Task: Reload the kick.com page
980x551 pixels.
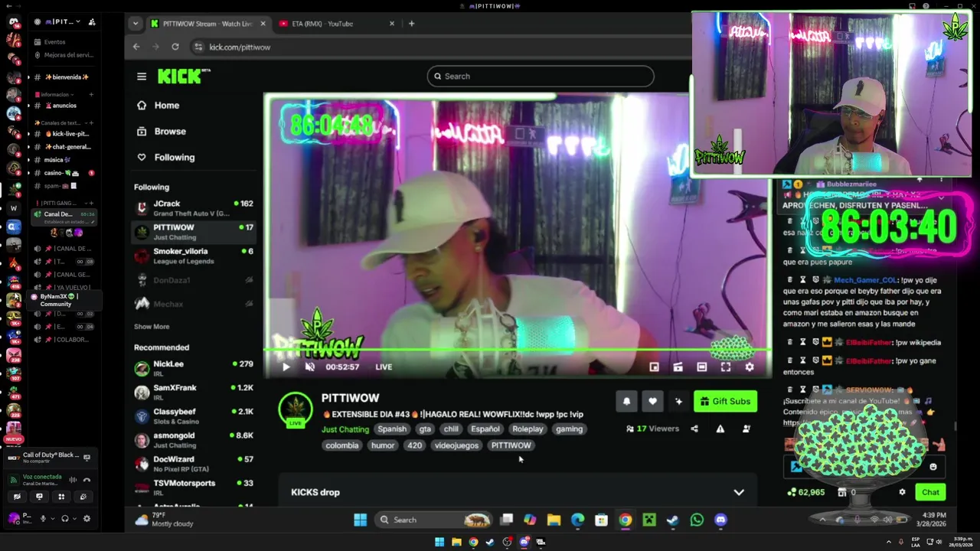Action: click(175, 47)
